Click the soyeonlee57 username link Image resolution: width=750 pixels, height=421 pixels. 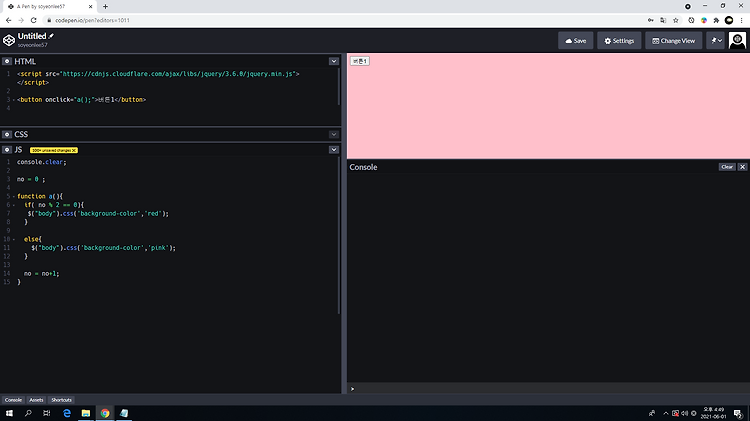(x=33, y=45)
